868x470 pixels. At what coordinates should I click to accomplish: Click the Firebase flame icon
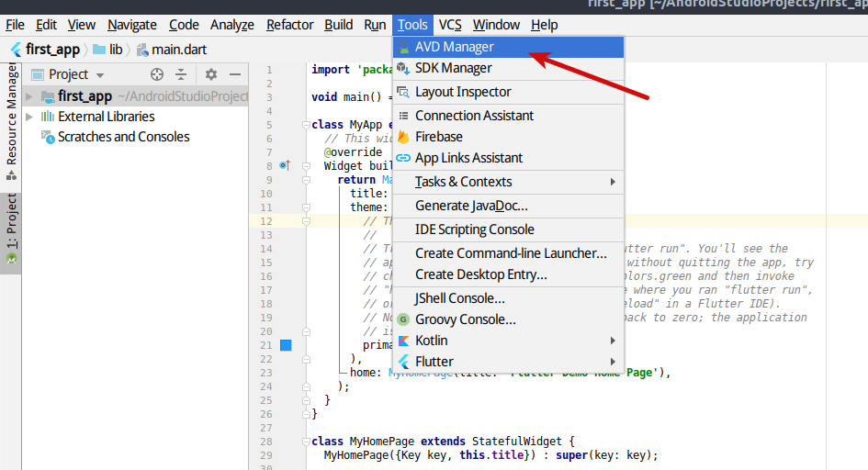(403, 137)
